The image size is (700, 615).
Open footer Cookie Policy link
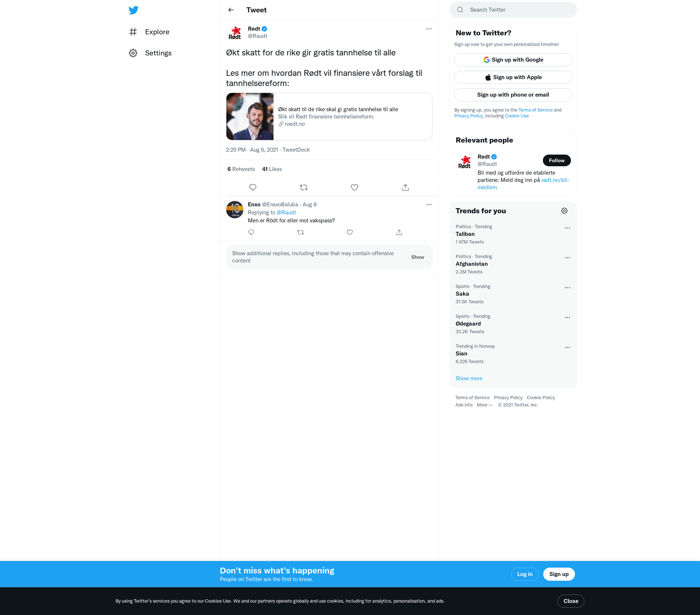(x=541, y=398)
